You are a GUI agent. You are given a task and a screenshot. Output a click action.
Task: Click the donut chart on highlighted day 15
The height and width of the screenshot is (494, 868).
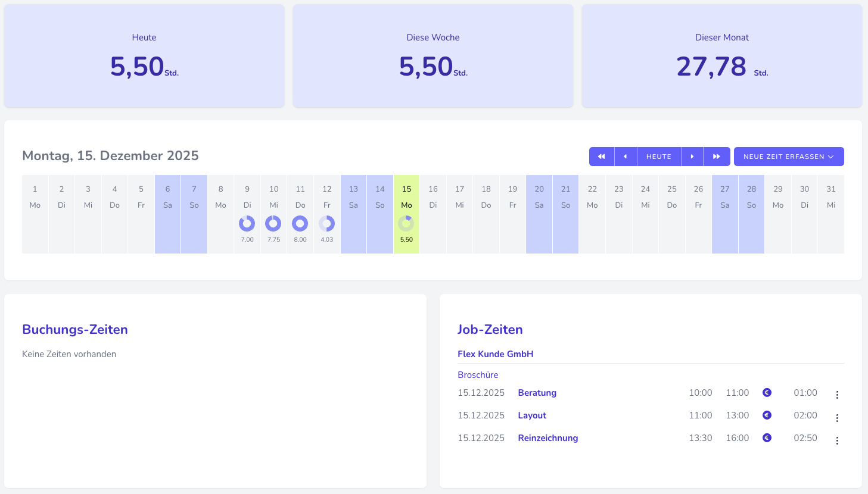click(x=406, y=224)
